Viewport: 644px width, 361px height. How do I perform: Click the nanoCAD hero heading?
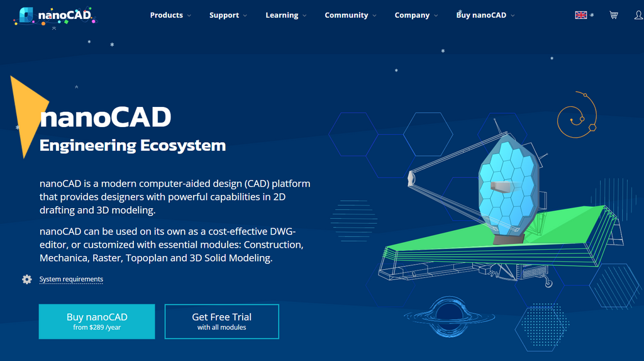105,117
